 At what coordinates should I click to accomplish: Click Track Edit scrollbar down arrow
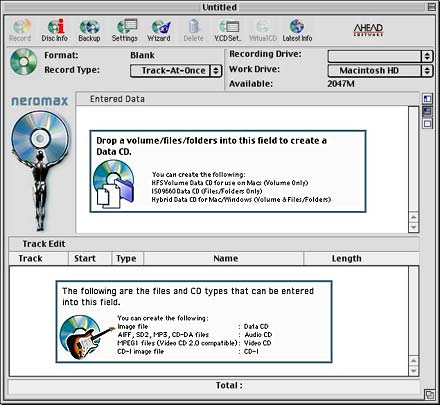click(414, 371)
